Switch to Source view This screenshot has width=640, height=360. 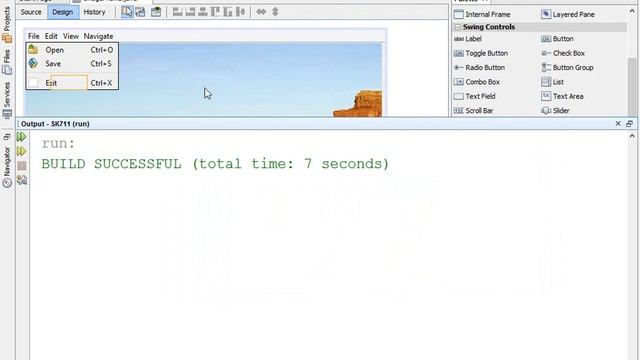pos(31,12)
